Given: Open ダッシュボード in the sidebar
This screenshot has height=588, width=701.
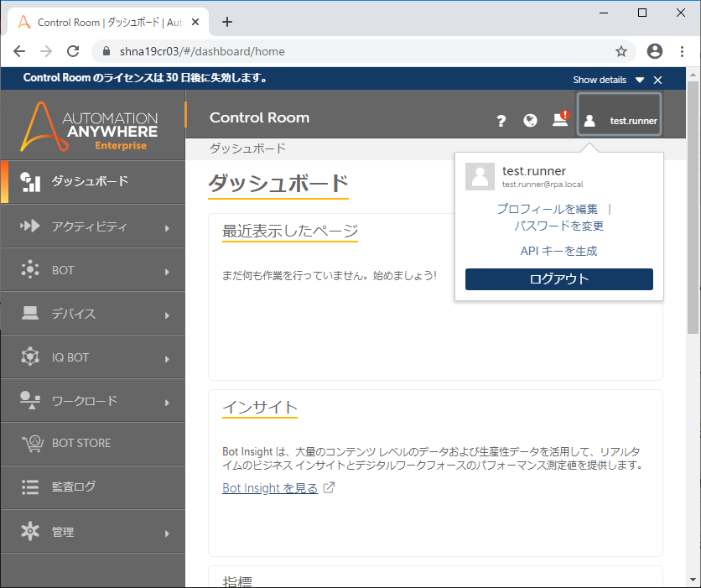Looking at the screenshot, I should [x=93, y=181].
